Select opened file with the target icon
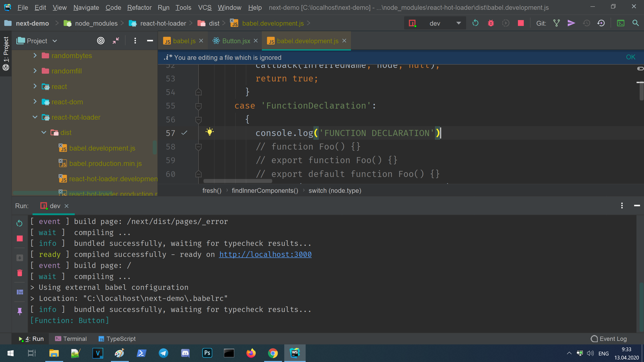 (x=101, y=41)
